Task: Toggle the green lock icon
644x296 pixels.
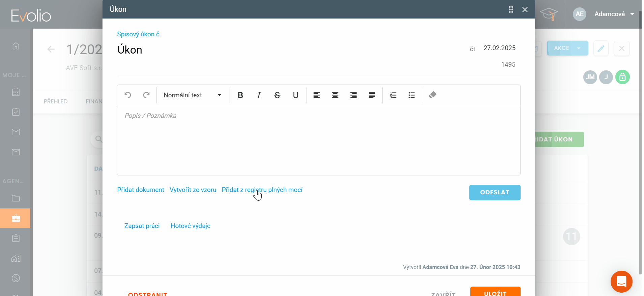Action: [622, 77]
